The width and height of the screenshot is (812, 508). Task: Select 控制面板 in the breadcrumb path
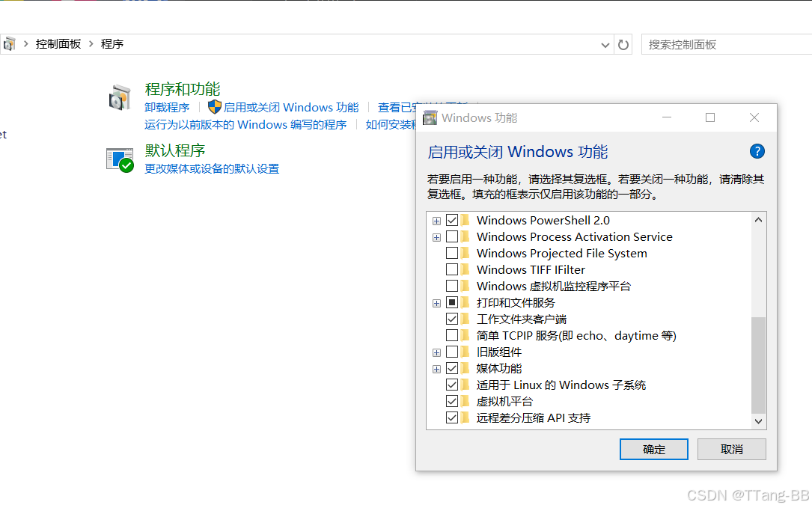58,43
